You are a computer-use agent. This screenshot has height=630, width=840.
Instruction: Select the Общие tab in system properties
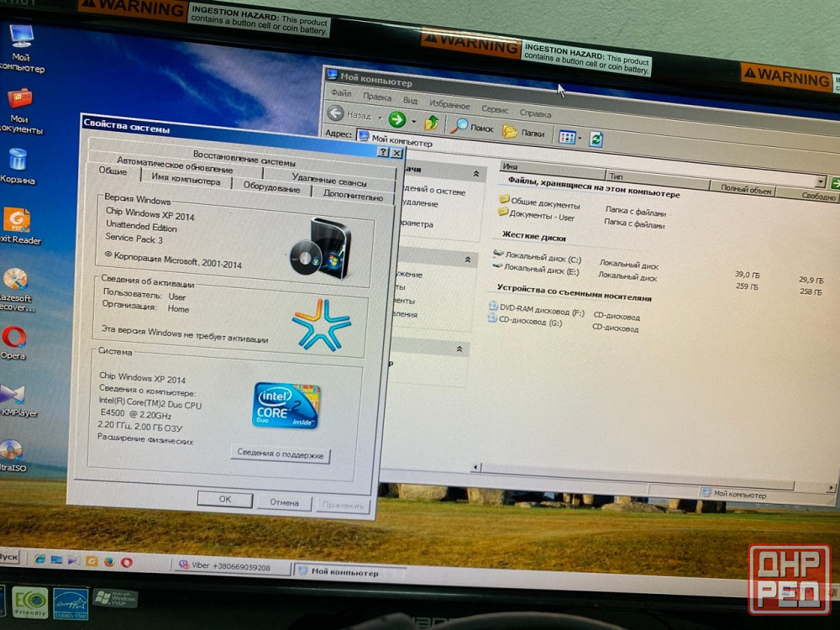[x=113, y=171]
